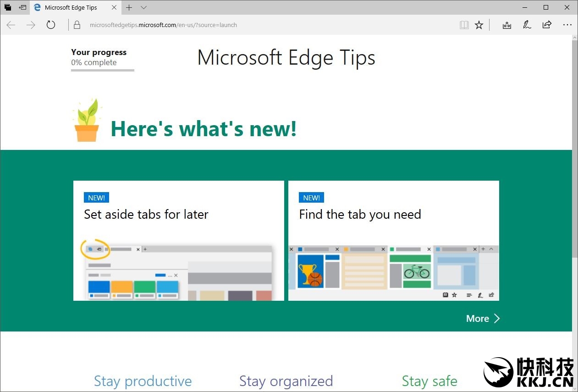Click the Microsoft Edge Tips heading
The image size is (578, 392).
click(x=286, y=58)
